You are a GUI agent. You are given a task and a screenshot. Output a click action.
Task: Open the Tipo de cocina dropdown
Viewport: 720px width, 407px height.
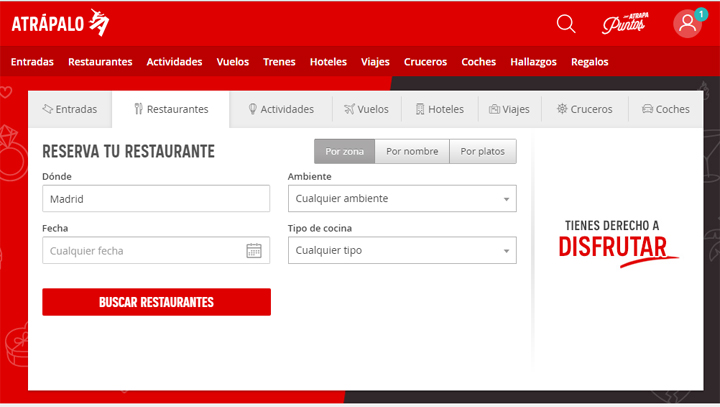click(x=402, y=250)
